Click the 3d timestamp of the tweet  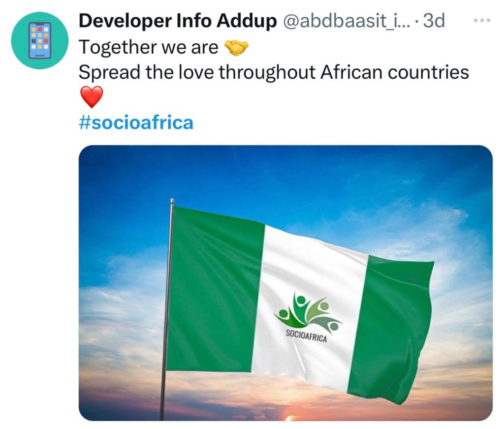tap(434, 21)
